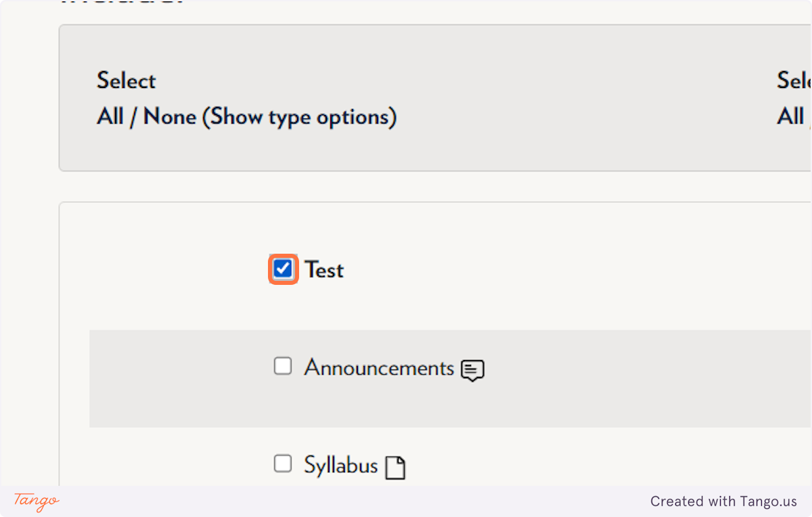The width and height of the screenshot is (812, 517).
Task: Click the gray selection options panel
Action: coord(435,98)
